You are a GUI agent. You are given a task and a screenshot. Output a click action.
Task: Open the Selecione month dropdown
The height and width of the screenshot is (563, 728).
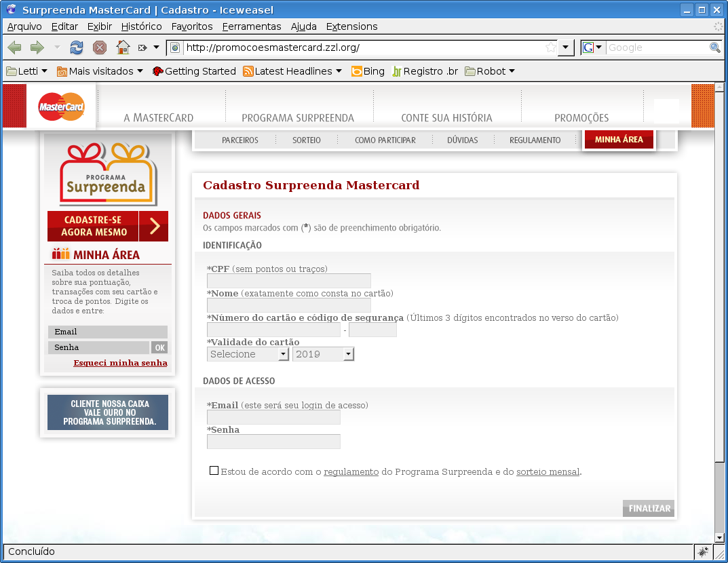pos(248,354)
